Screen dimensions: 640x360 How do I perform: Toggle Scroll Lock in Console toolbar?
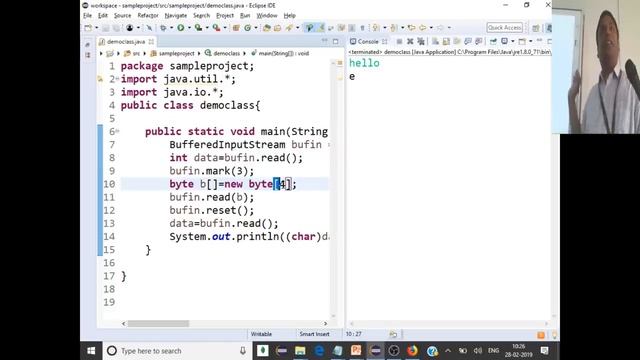tap(446, 41)
